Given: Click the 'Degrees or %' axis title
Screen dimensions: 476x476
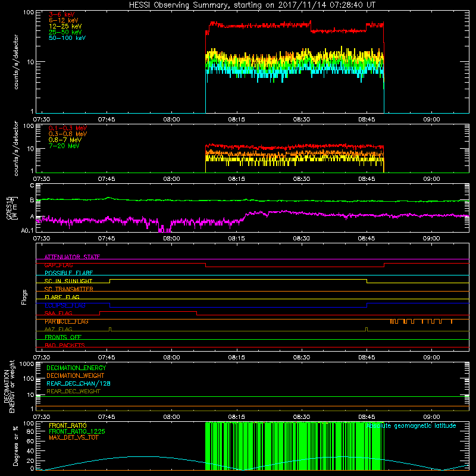Looking at the screenshot, I should coord(15,446).
